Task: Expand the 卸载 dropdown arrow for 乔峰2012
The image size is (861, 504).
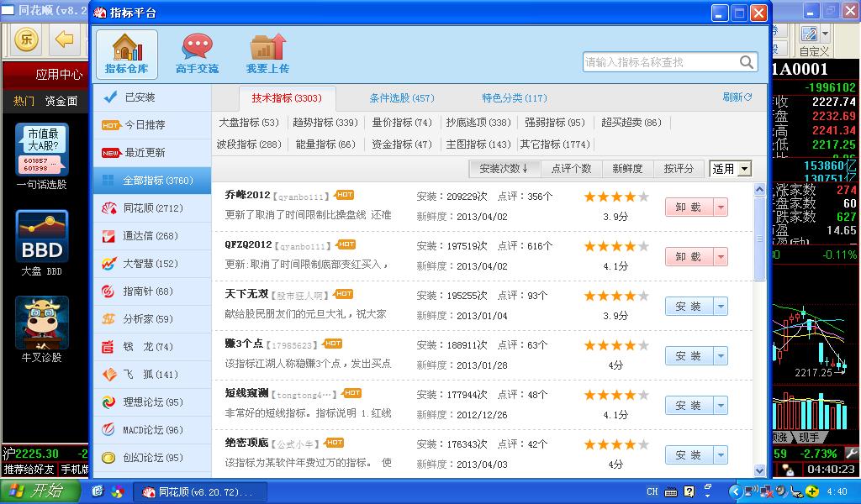Action: click(x=721, y=207)
